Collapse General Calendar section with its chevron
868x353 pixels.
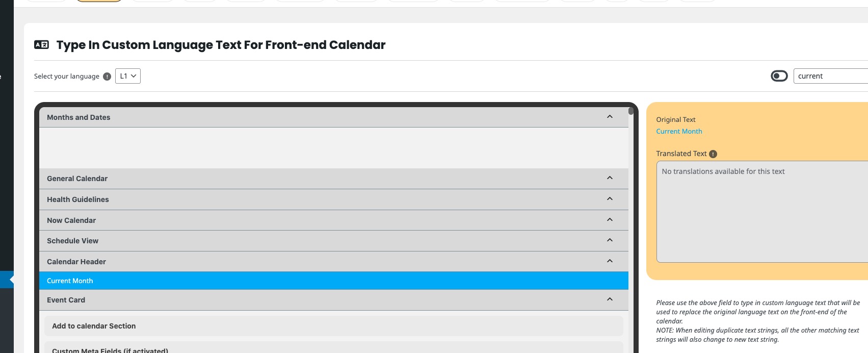pyautogui.click(x=610, y=178)
